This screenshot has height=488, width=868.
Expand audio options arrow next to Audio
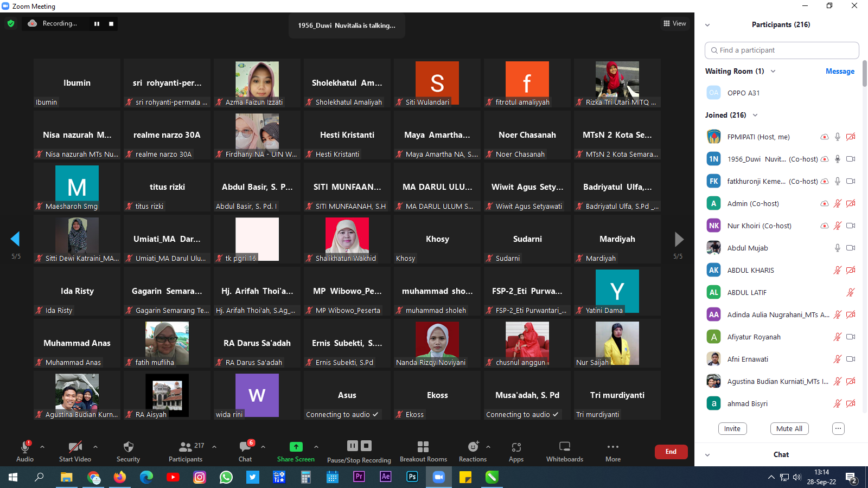42,447
